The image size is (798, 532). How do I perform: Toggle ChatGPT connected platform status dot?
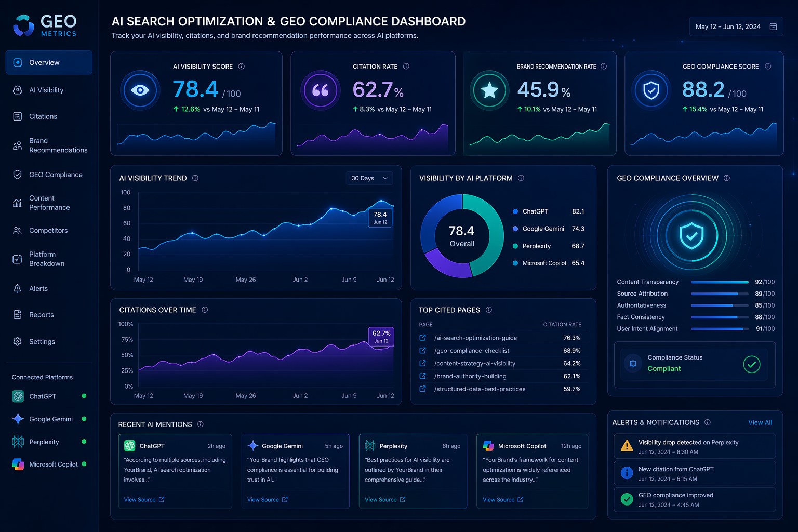pos(84,396)
